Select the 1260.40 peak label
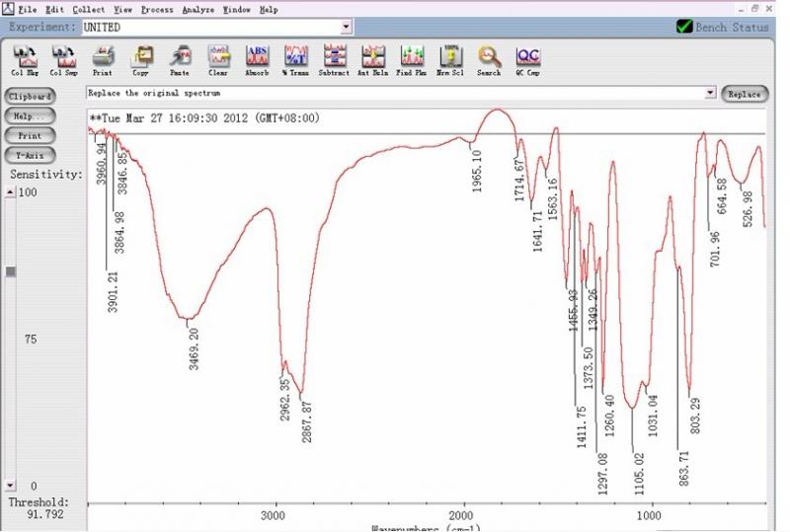Screen dimensions: 790x532 [609, 416]
